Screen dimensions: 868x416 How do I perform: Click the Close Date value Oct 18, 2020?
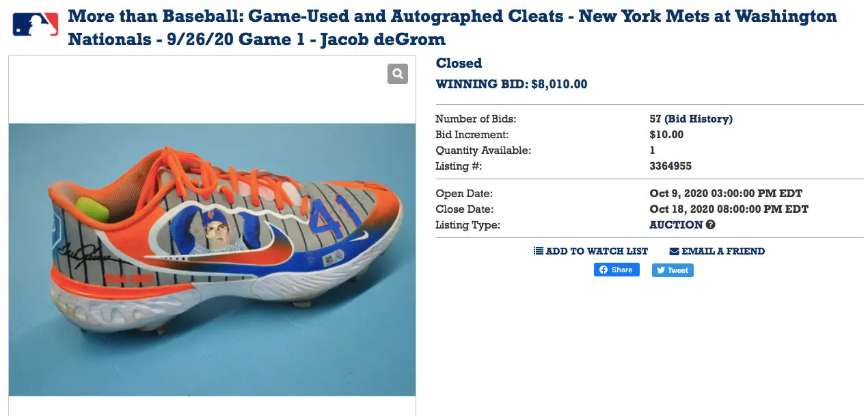tap(729, 209)
